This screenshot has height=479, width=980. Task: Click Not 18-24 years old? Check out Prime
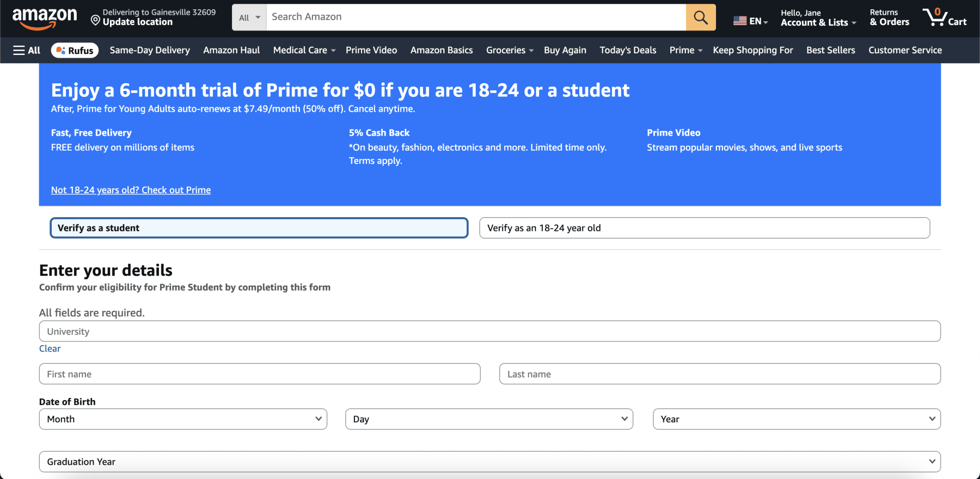[x=131, y=190]
